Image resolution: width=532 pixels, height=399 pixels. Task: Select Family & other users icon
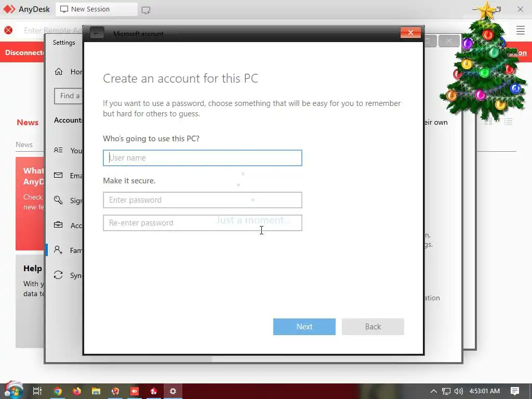[58, 250]
